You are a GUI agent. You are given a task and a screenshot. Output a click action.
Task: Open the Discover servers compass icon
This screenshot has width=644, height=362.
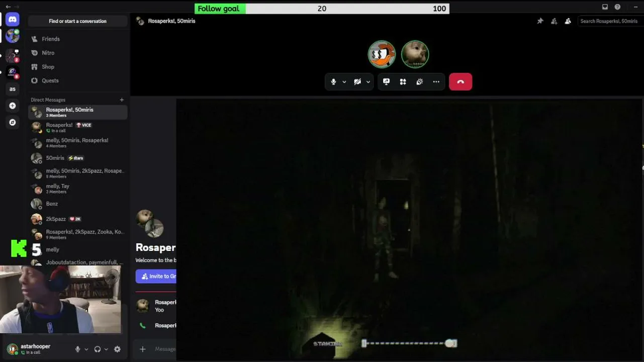pos(13,122)
